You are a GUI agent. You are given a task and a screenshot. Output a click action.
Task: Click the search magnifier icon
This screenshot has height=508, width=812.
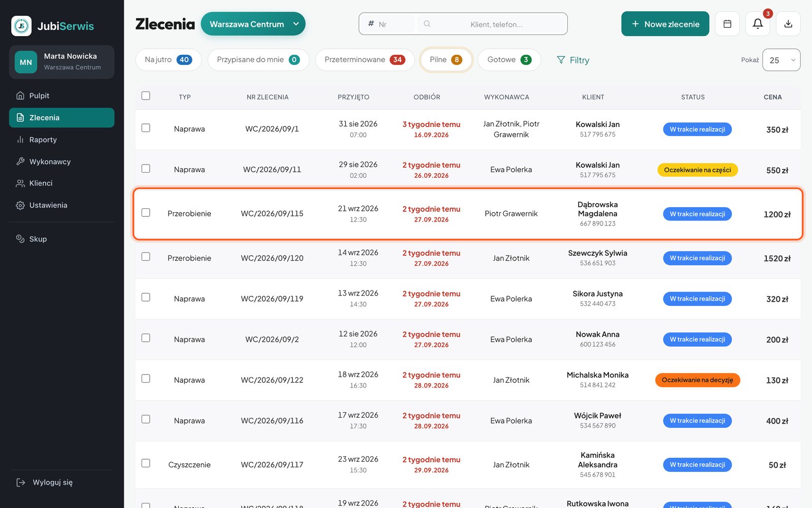tap(427, 24)
